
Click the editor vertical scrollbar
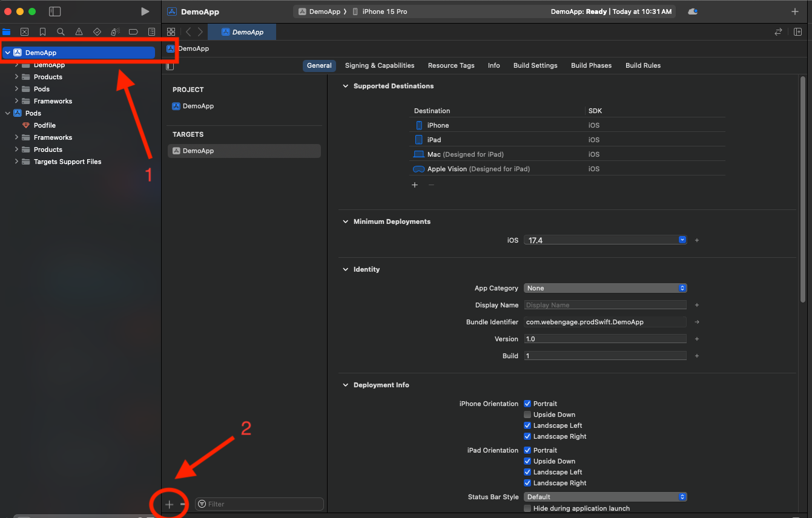click(803, 189)
